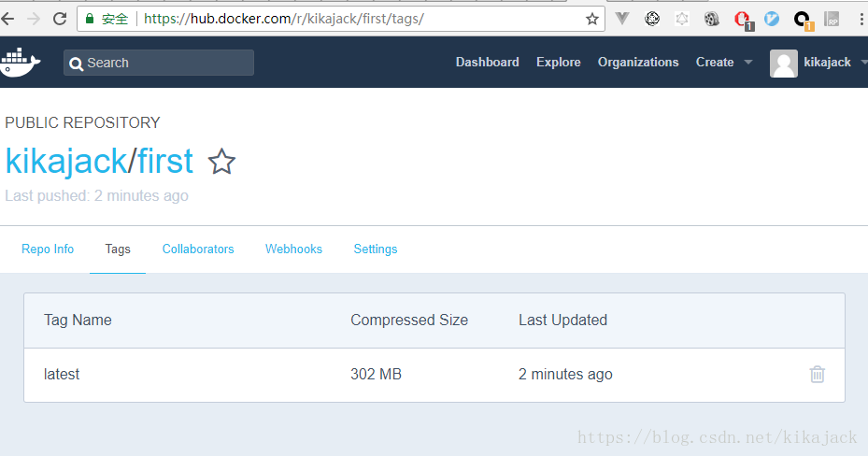Image resolution: width=868 pixels, height=456 pixels.
Task: Click the Compressed Size column header
Action: (409, 320)
